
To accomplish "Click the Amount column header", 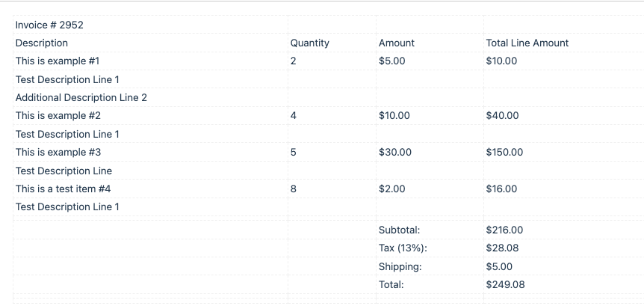I will pyautogui.click(x=430, y=43).
